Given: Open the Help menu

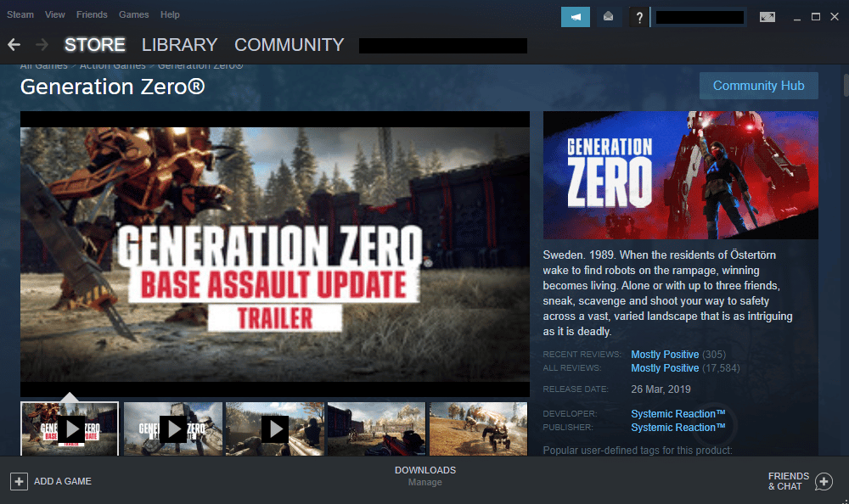Looking at the screenshot, I should 170,14.
